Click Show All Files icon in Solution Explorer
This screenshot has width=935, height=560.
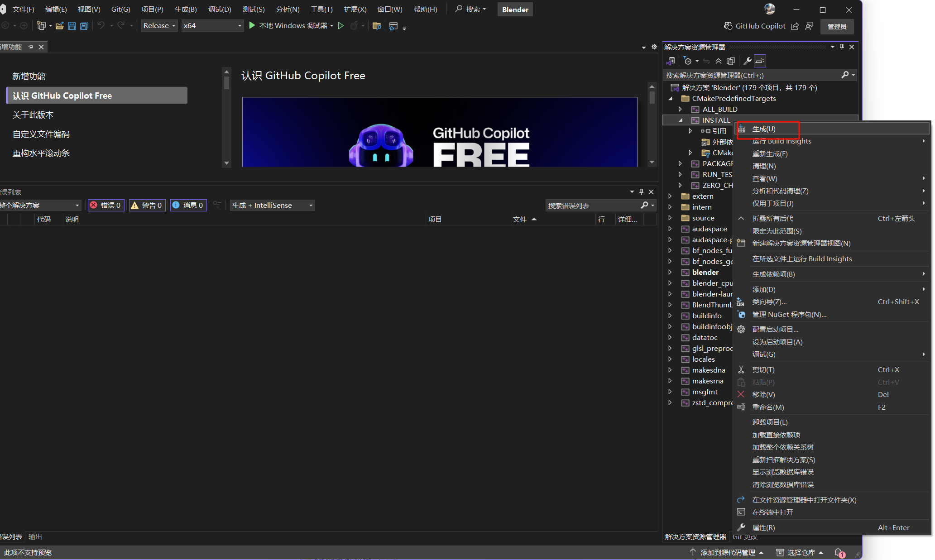(x=731, y=61)
